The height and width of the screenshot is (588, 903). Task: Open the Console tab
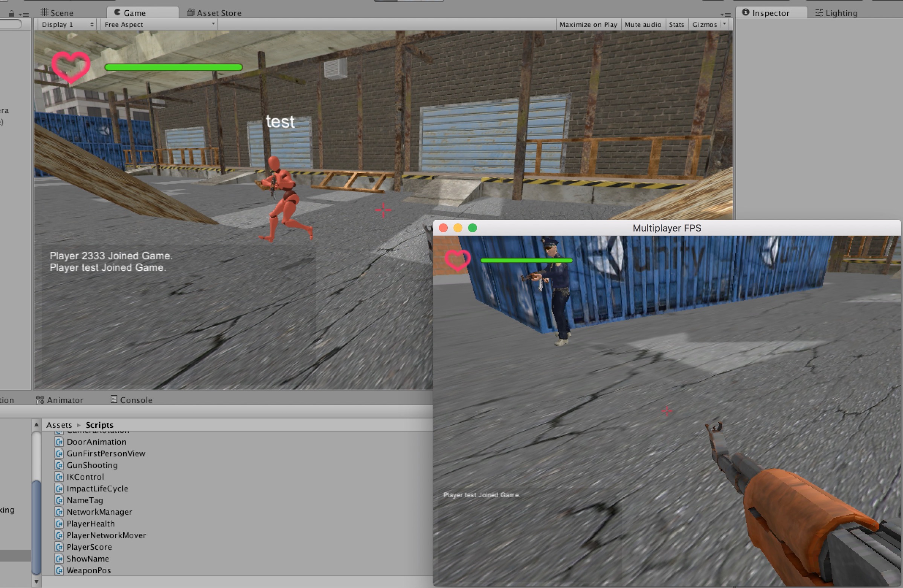tap(131, 400)
